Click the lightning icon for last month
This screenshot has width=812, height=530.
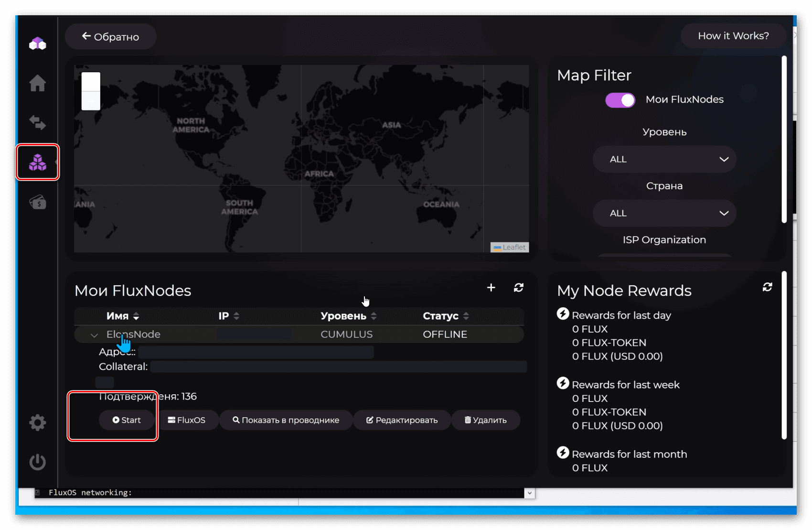(x=563, y=453)
